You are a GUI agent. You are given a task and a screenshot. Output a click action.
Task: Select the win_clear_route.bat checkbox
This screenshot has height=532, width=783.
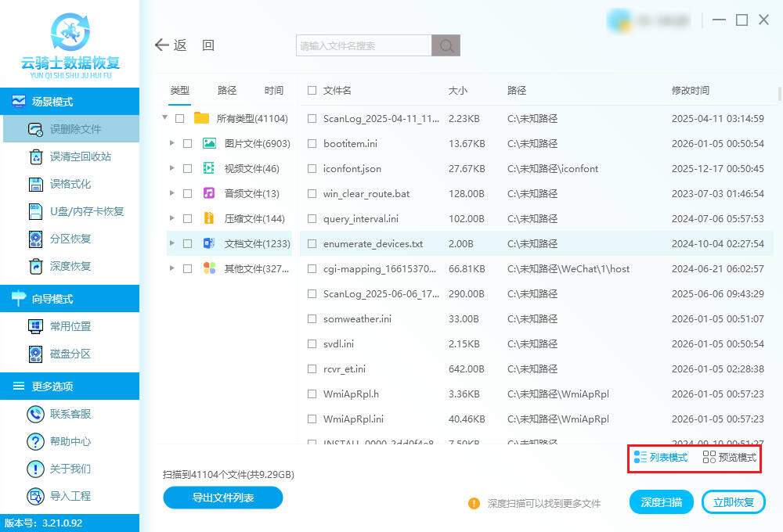click(312, 194)
